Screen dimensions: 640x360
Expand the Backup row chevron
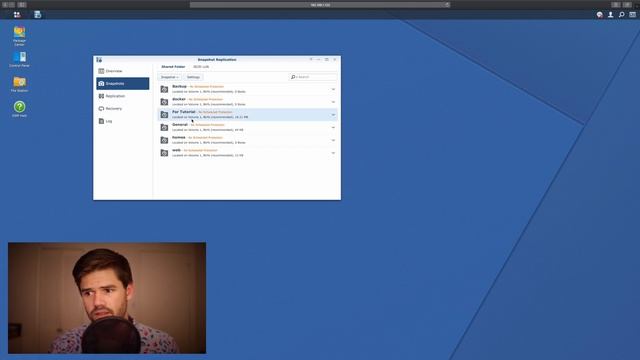click(x=333, y=89)
